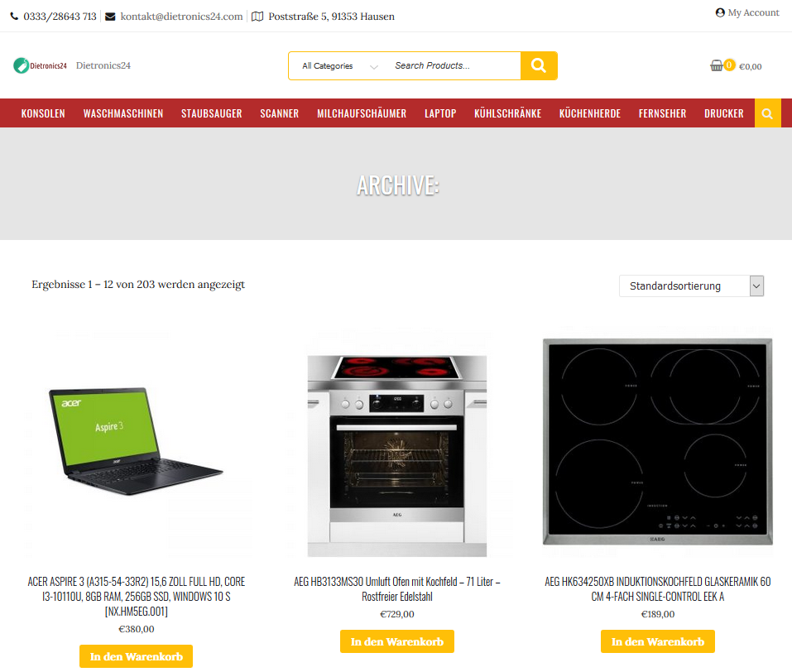
Task: Click the email envelope icon
Action: click(x=110, y=17)
